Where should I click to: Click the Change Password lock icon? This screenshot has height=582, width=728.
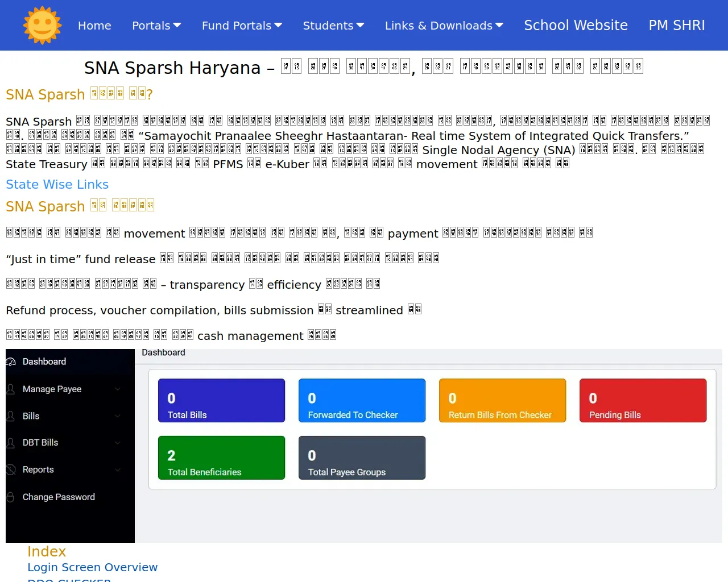11,497
